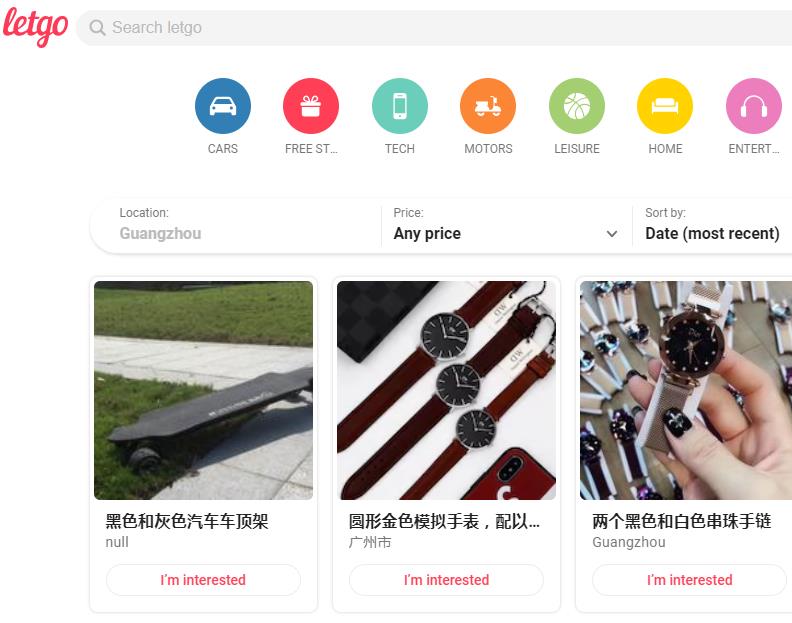Viewport: 792px width, 623px height.
Task: Click the Location: label
Action: pyautogui.click(x=144, y=213)
